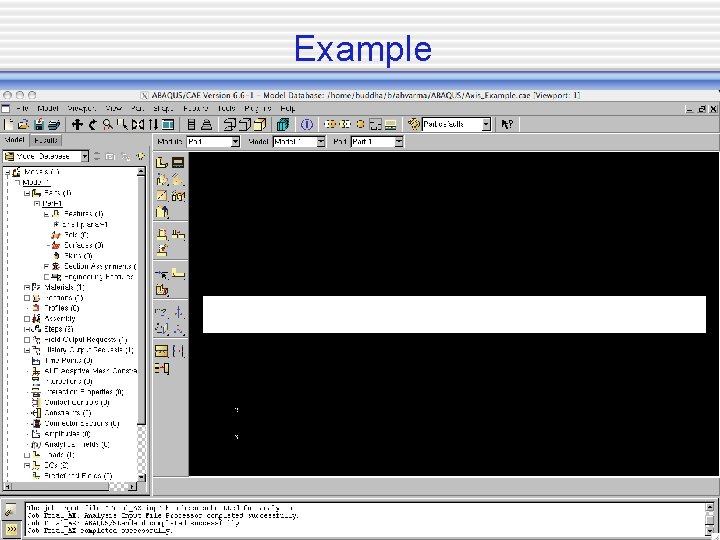The width and height of the screenshot is (720, 540).
Task: Expand the Field Output Requests node
Action: click(x=27, y=340)
